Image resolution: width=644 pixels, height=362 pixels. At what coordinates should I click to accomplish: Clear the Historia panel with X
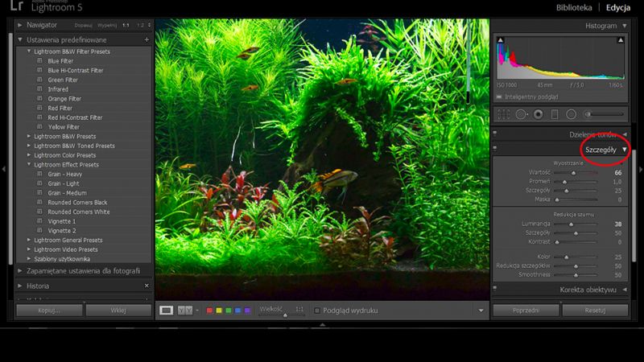point(147,286)
